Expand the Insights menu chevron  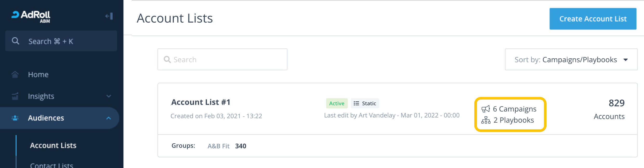click(109, 96)
